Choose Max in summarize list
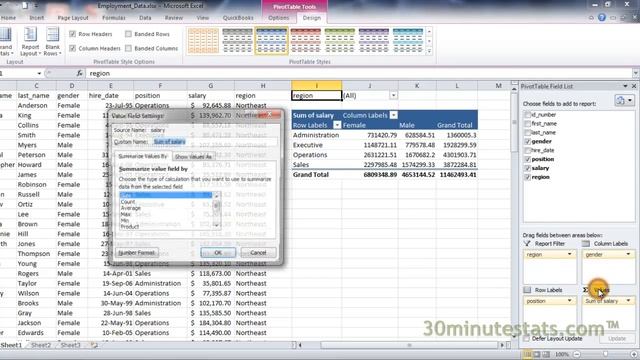The width and height of the screenshot is (640, 360). tap(126, 214)
